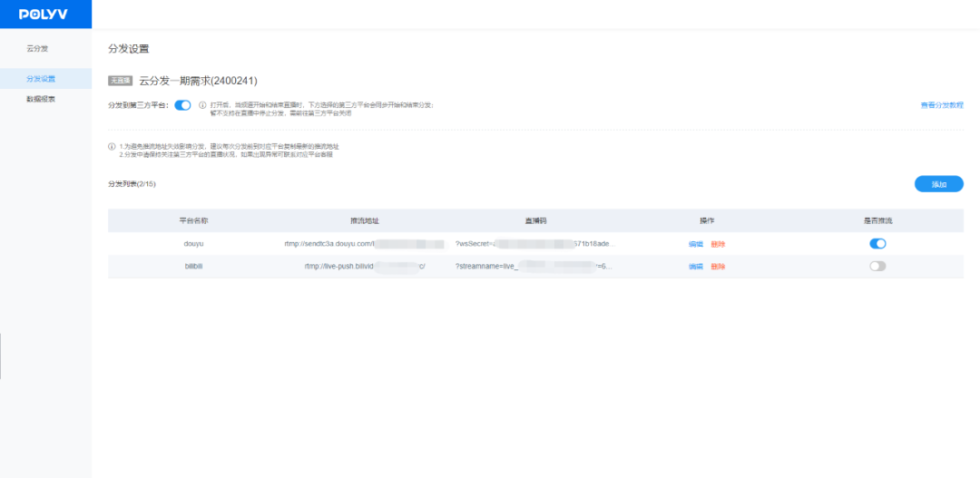Click info icon beside 分发到第三方平台 toggle
The height and width of the screenshot is (478, 980).
pos(202,105)
